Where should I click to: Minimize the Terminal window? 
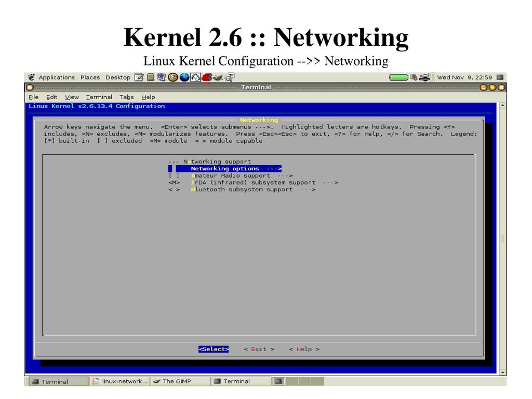point(484,87)
